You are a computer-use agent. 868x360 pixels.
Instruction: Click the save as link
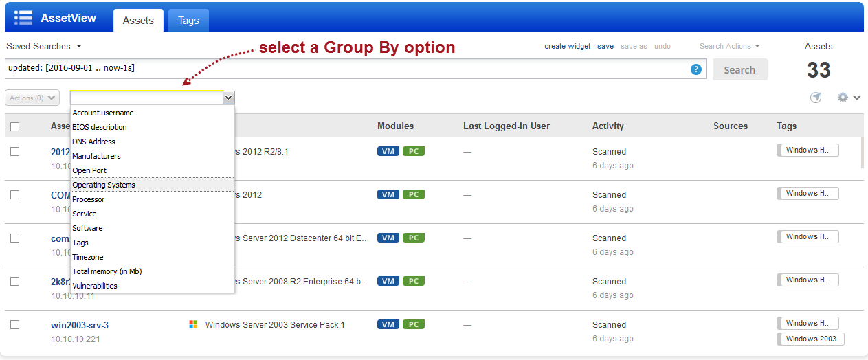pyautogui.click(x=634, y=46)
